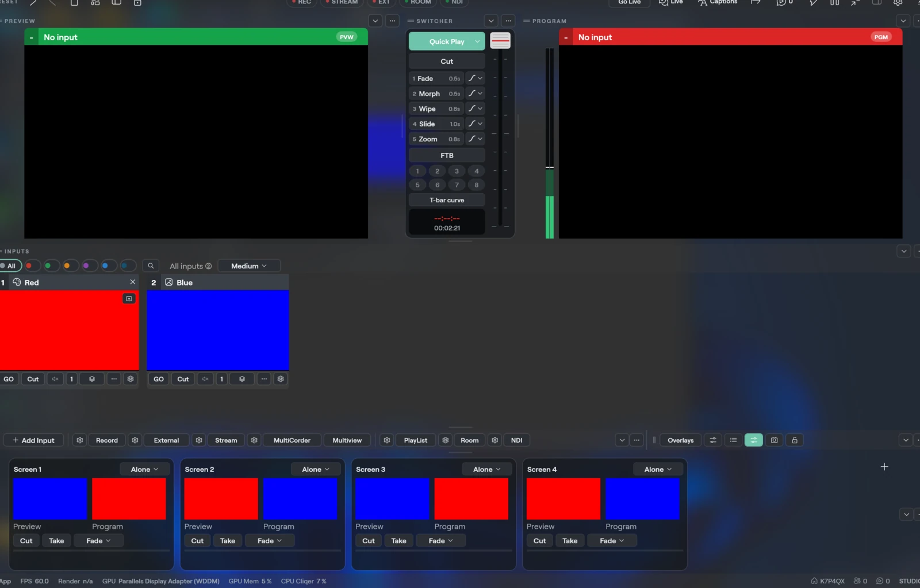
Task: Select the Slide transition
Action: click(436, 124)
